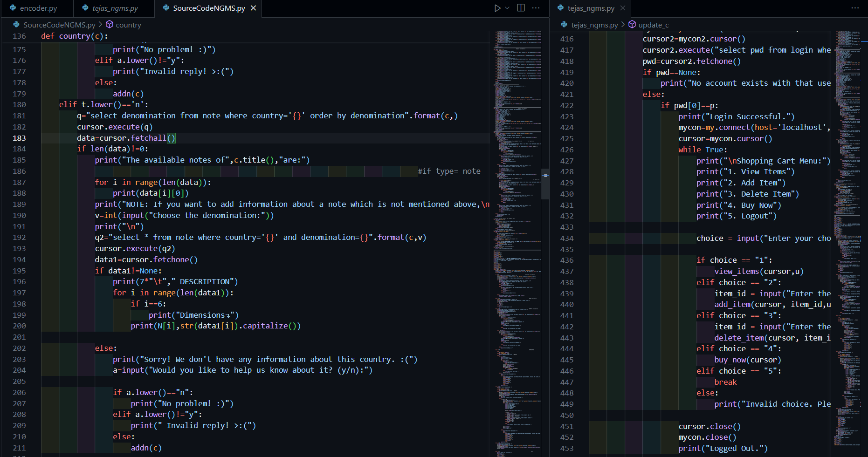The height and width of the screenshot is (457, 868).
Task: Click 'cursor2=mycon2.cursor()' in right editor
Action: coord(694,39)
